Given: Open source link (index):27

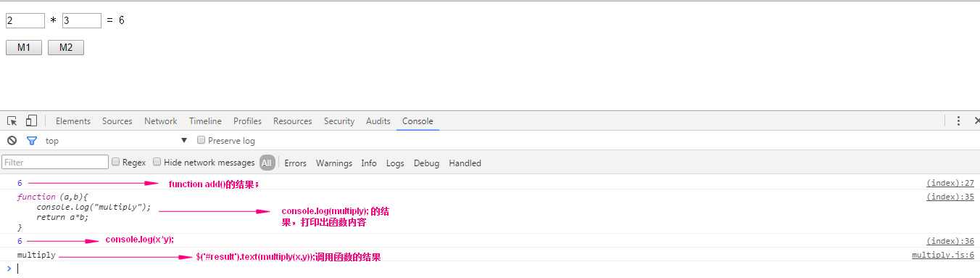Looking at the screenshot, I should tap(950, 184).
